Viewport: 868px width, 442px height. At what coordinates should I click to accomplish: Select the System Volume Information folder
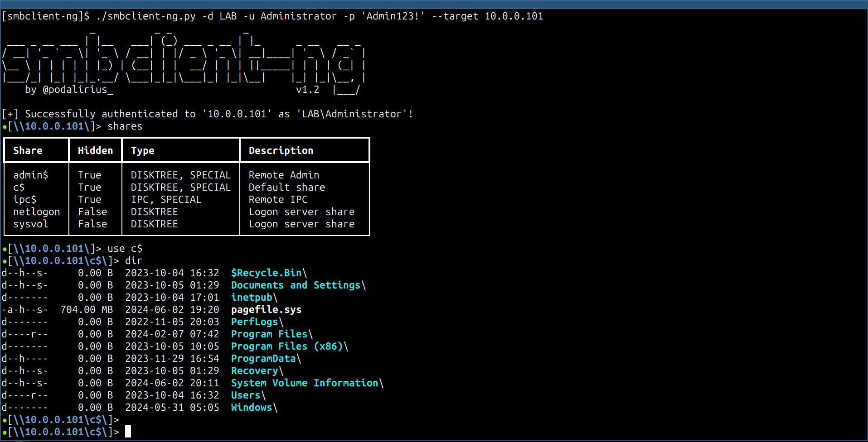click(x=305, y=383)
